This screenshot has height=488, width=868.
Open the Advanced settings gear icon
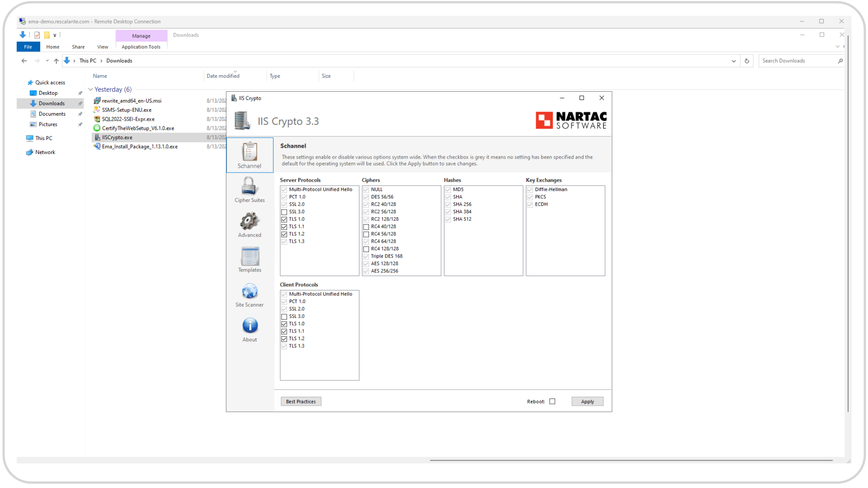[x=250, y=221]
